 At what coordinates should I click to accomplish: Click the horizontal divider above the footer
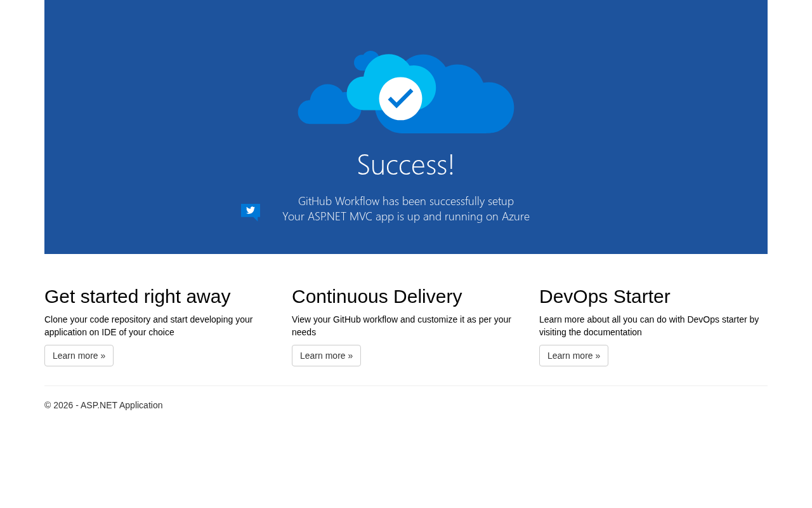click(x=406, y=385)
